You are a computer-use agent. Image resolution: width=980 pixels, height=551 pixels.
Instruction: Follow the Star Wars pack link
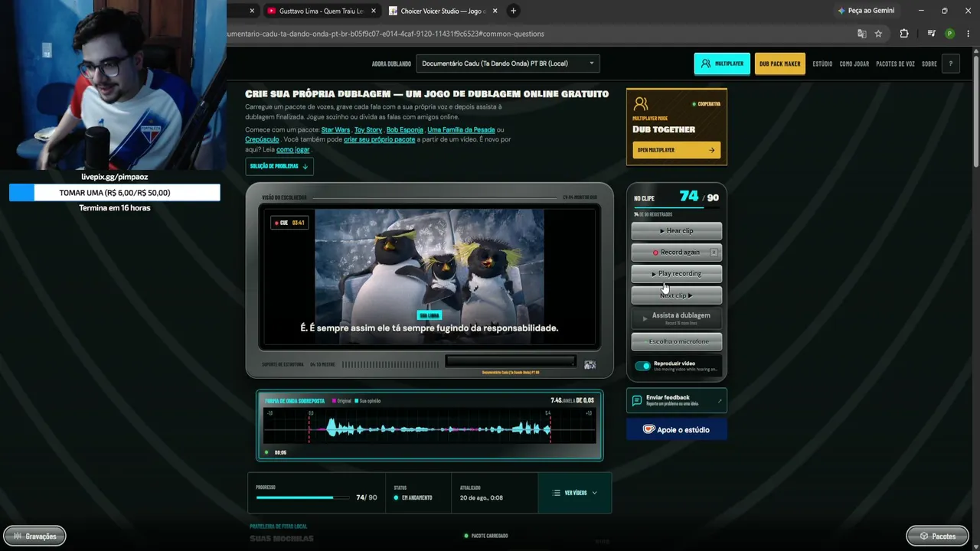pos(335,130)
